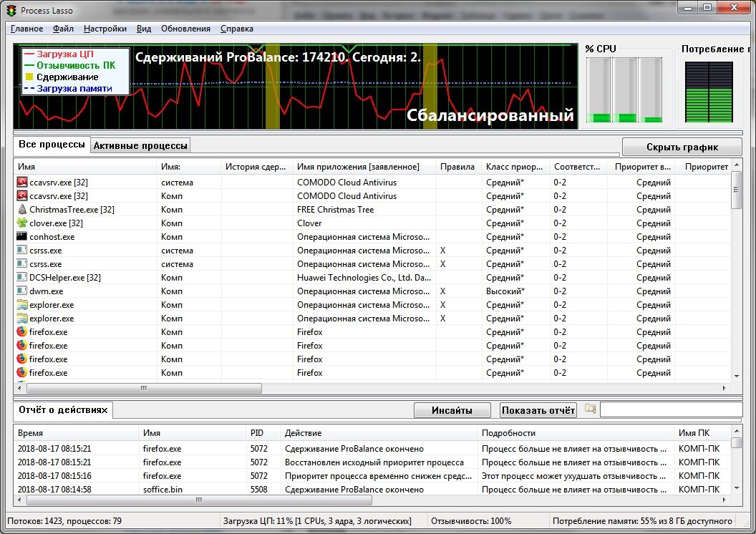Image resolution: width=756 pixels, height=534 pixels.
Task: Click the process list scroll right arrow
Action: 724,388
